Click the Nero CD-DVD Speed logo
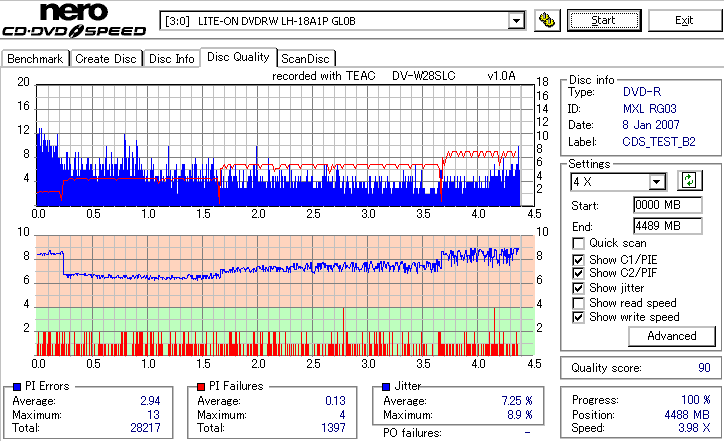This screenshot has height=441, width=724. [x=74, y=19]
